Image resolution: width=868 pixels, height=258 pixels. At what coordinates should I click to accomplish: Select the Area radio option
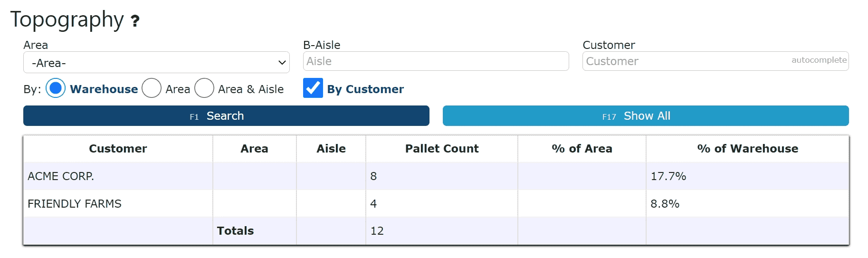152,88
